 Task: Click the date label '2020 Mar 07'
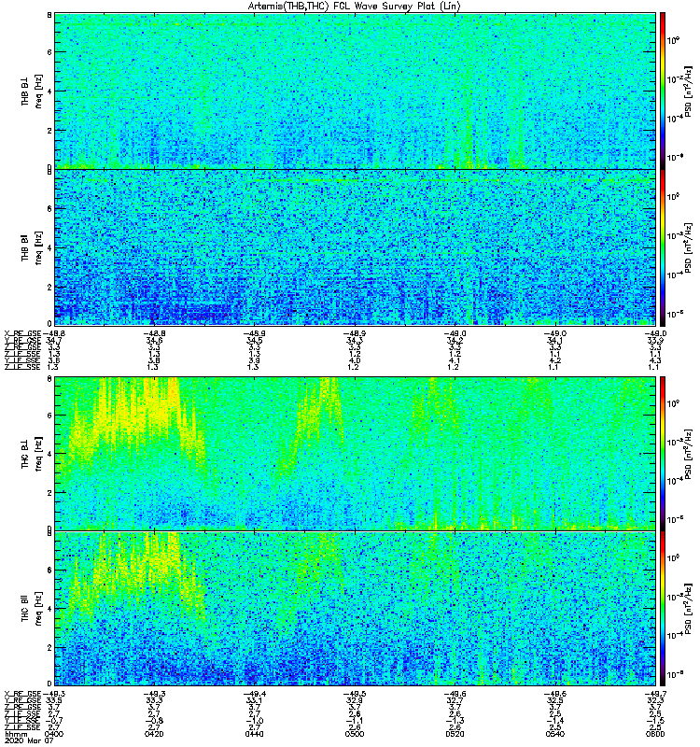29,740
